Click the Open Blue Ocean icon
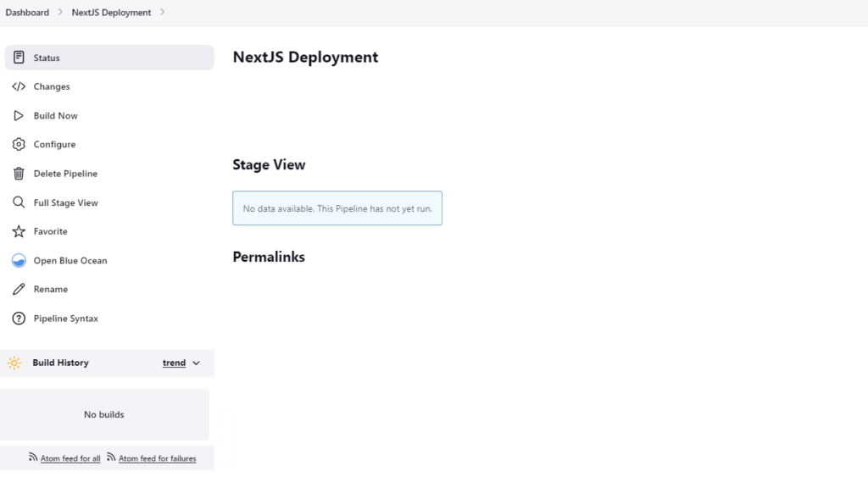 pos(19,261)
